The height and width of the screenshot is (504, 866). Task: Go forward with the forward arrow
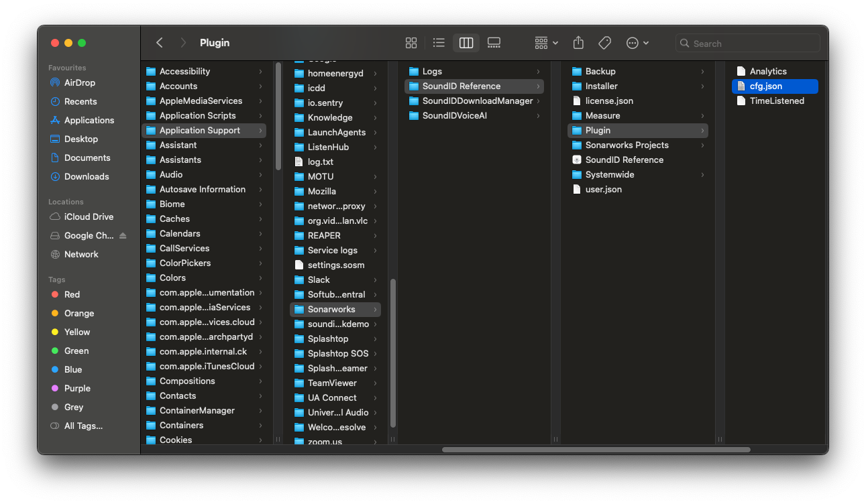point(183,43)
